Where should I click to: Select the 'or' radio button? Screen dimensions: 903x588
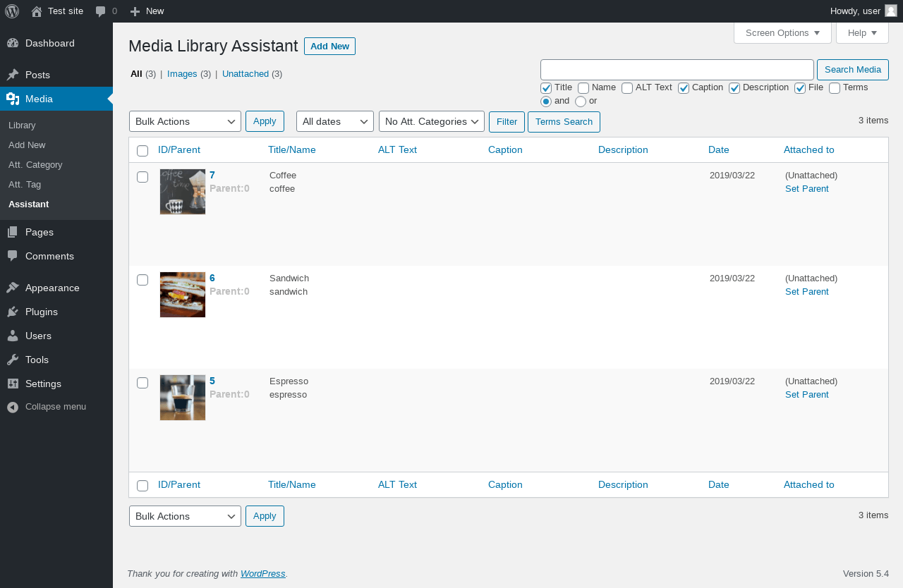581,102
